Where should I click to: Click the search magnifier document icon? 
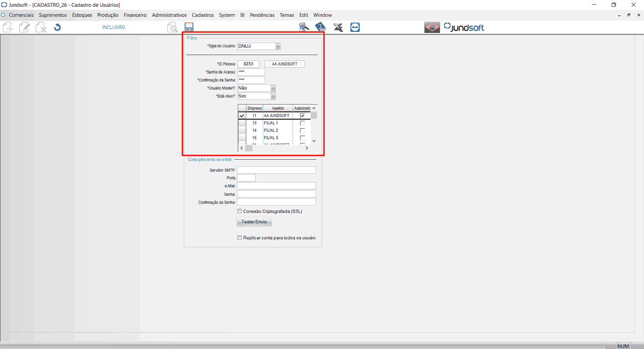(x=172, y=28)
